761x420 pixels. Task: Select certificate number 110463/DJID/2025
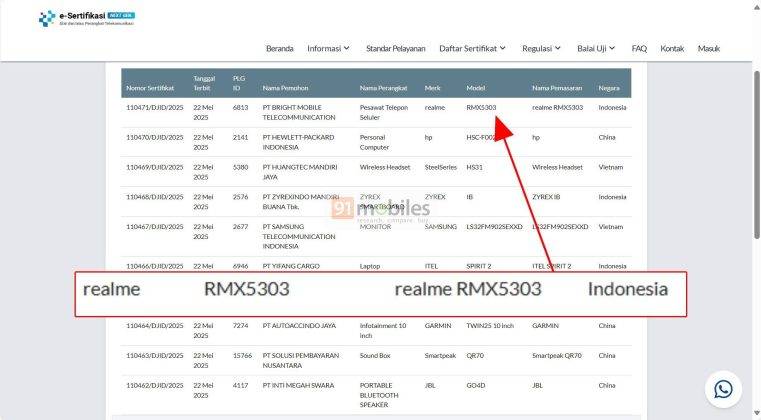point(155,356)
